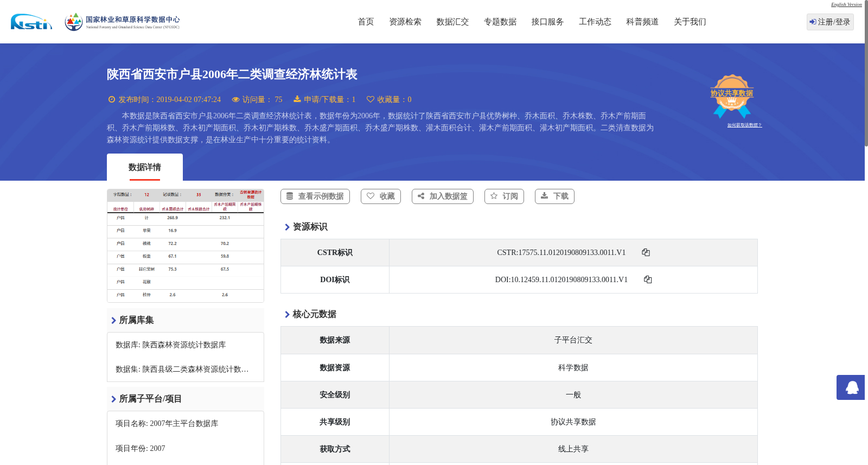Click the 数据来源 row label
Viewport: 868px width, 465px height.
click(335, 340)
